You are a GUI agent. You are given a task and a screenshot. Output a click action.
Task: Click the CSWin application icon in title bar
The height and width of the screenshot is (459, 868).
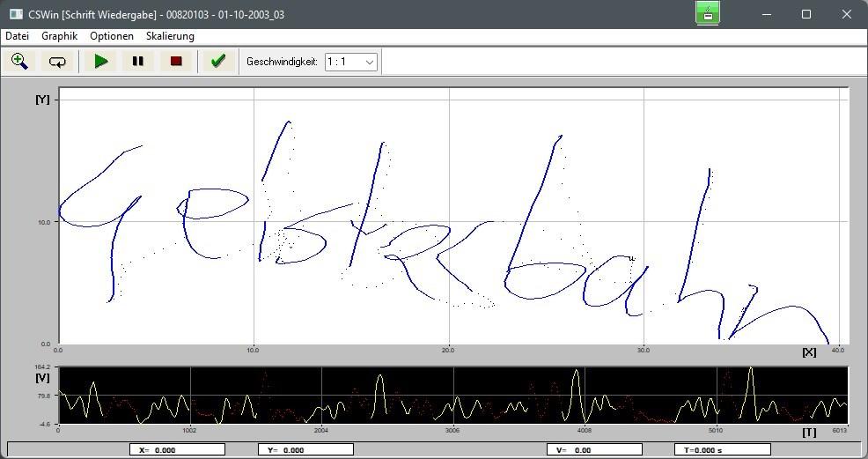click(16, 14)
